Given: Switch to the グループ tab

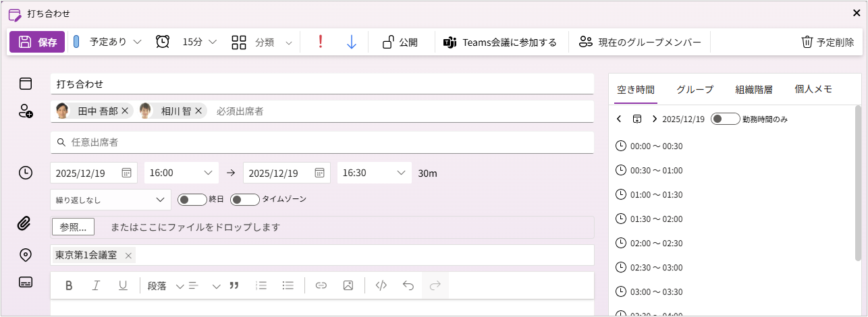Looking at the screenshot, I should 695,89.
